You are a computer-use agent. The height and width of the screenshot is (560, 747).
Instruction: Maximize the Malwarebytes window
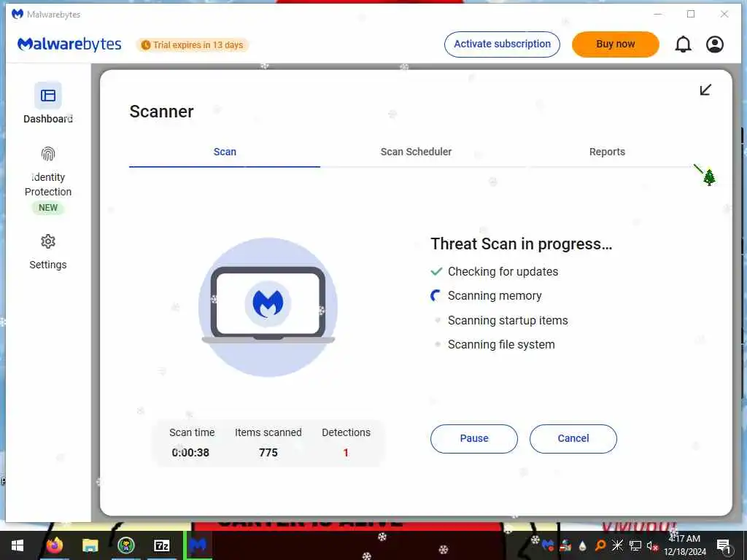[x=691, y=15]
